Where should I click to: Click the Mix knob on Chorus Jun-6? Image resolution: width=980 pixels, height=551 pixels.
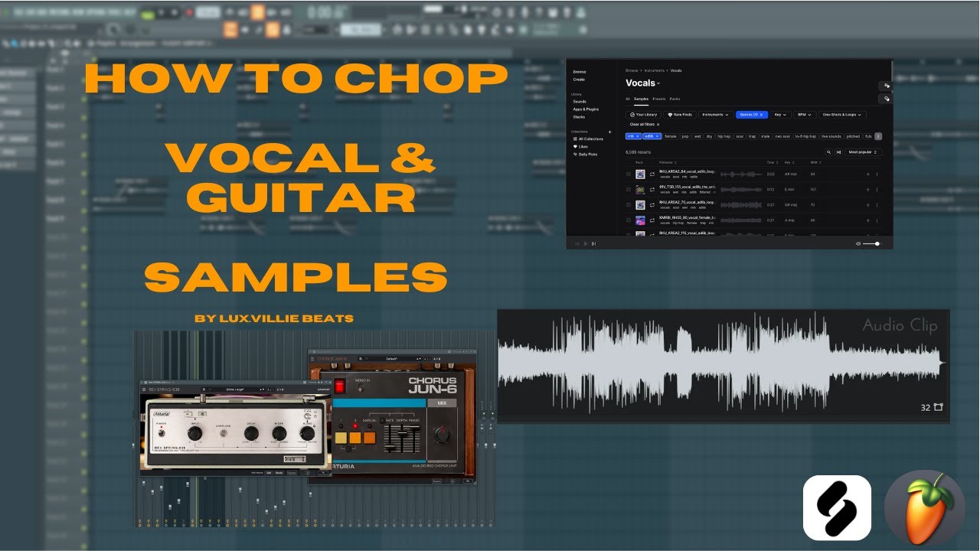(x=442, y=435)
